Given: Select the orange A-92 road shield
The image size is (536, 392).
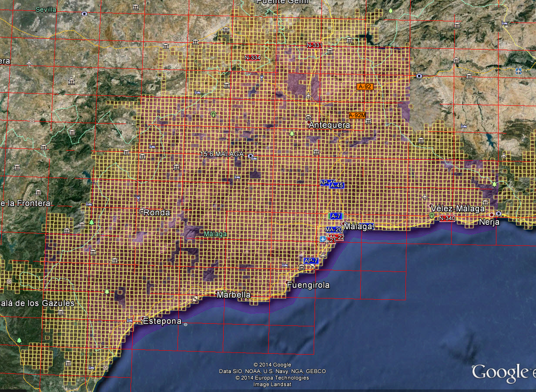Looking at the screenshot, I should (x=365, y=87).
